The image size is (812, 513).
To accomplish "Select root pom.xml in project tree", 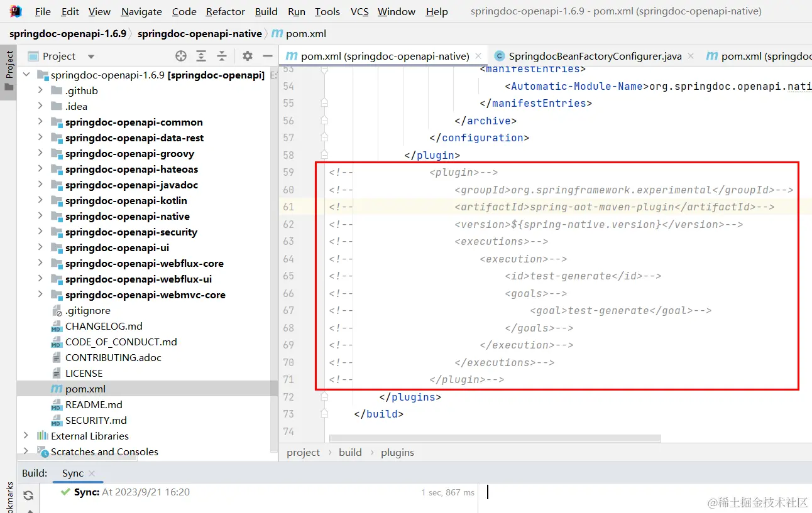I will (85, 389).
